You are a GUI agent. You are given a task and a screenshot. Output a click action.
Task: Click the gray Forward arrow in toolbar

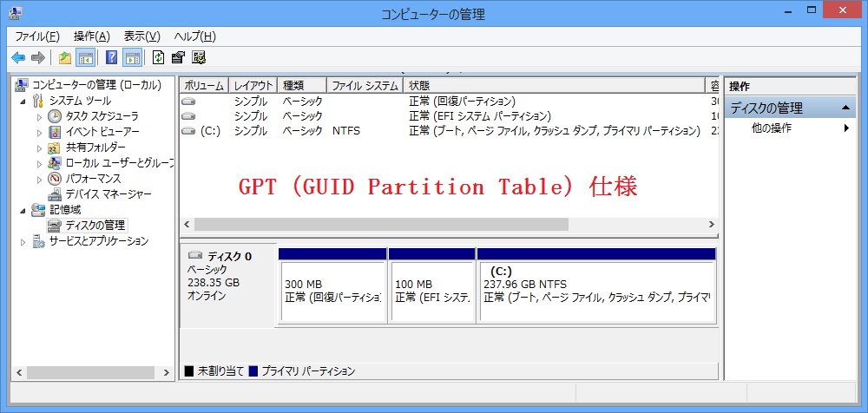pyautogui.click(x=37, y=57)
